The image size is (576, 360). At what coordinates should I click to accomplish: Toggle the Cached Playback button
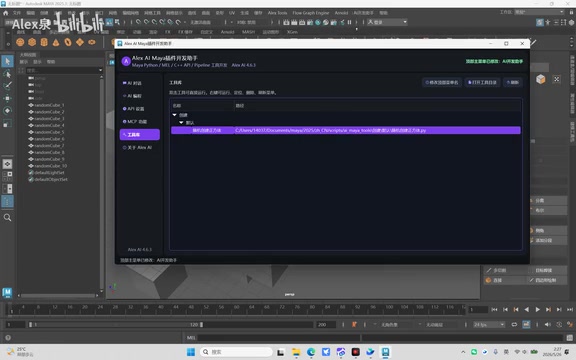526,324
